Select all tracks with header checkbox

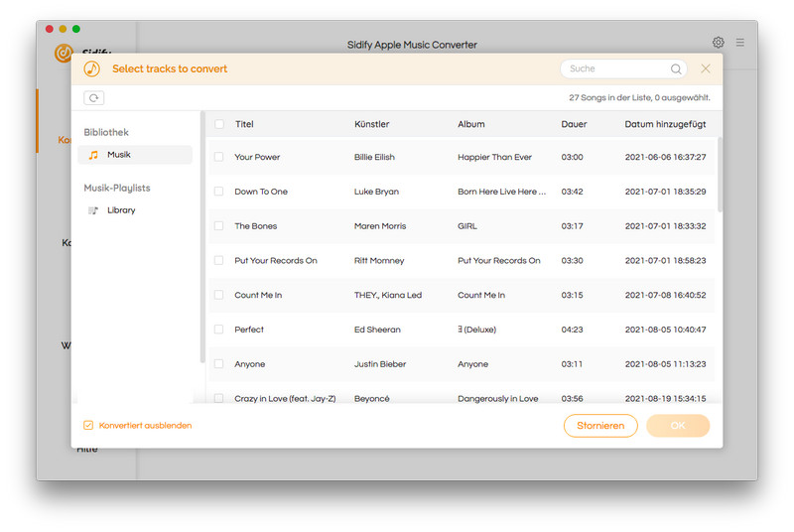coord(219,124)
